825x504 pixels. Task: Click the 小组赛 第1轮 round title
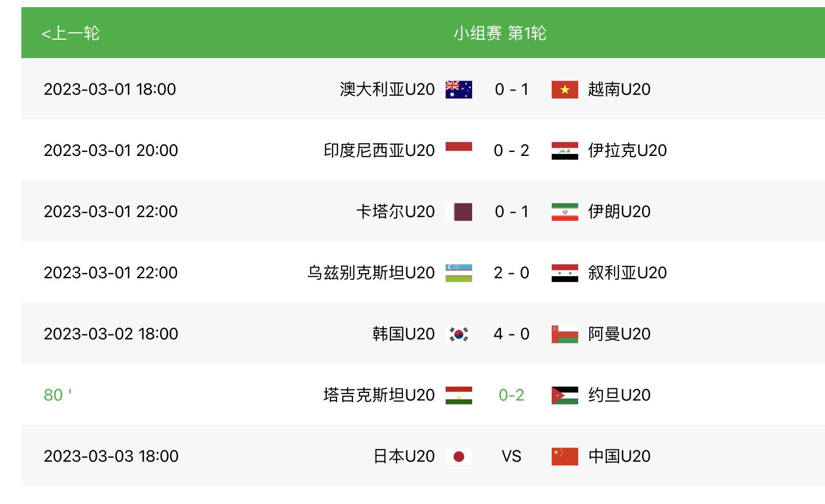[500, 34]
